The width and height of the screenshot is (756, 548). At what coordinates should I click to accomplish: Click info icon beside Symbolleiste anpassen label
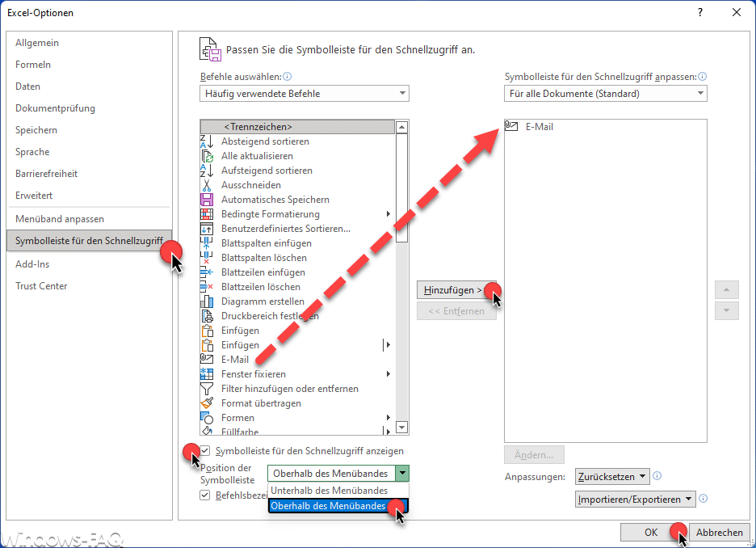click(x=703, y=76)
